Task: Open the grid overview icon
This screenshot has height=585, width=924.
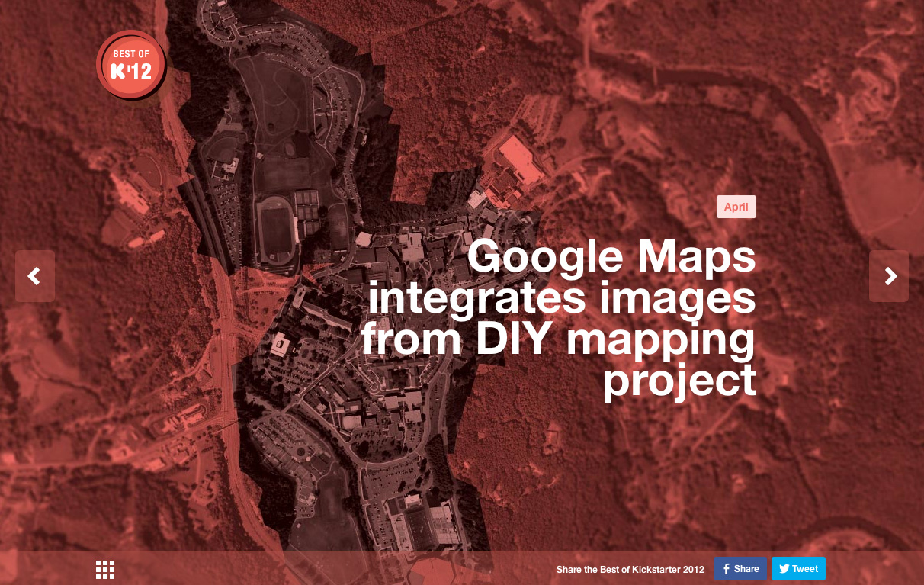Action: coord(105,569)
